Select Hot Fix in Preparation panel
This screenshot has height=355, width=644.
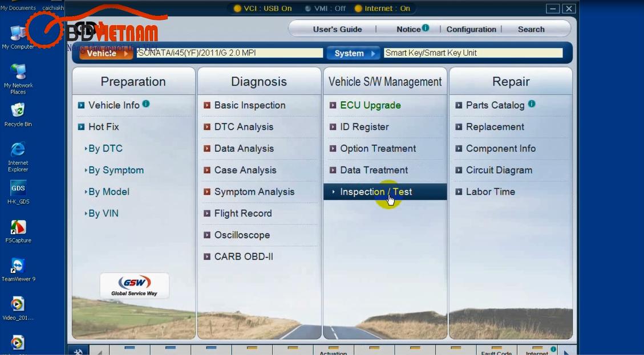click(103, 127)
